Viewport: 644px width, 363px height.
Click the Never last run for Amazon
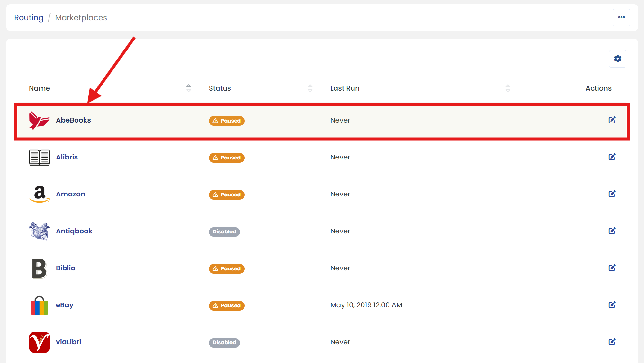340,194
